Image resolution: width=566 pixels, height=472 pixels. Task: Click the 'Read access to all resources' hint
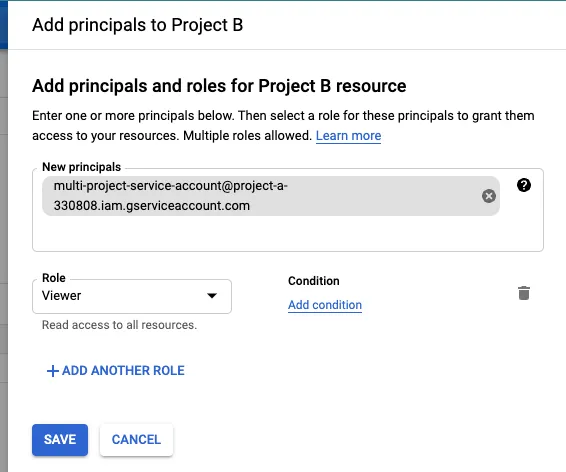click(119, 325)
